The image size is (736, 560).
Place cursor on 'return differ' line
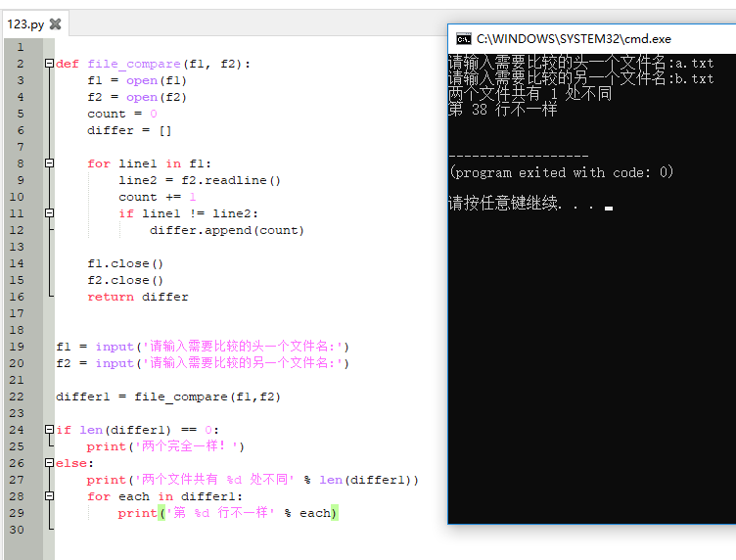pos(137,297)
